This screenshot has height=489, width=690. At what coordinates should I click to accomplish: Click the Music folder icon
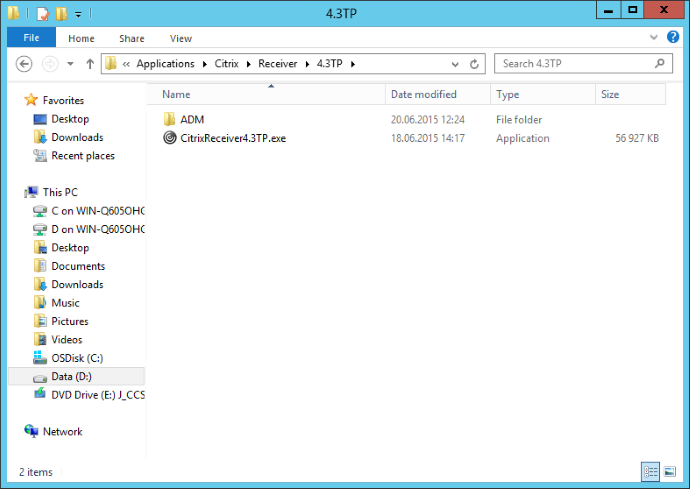pyautogui.click(x=40, y=302)
